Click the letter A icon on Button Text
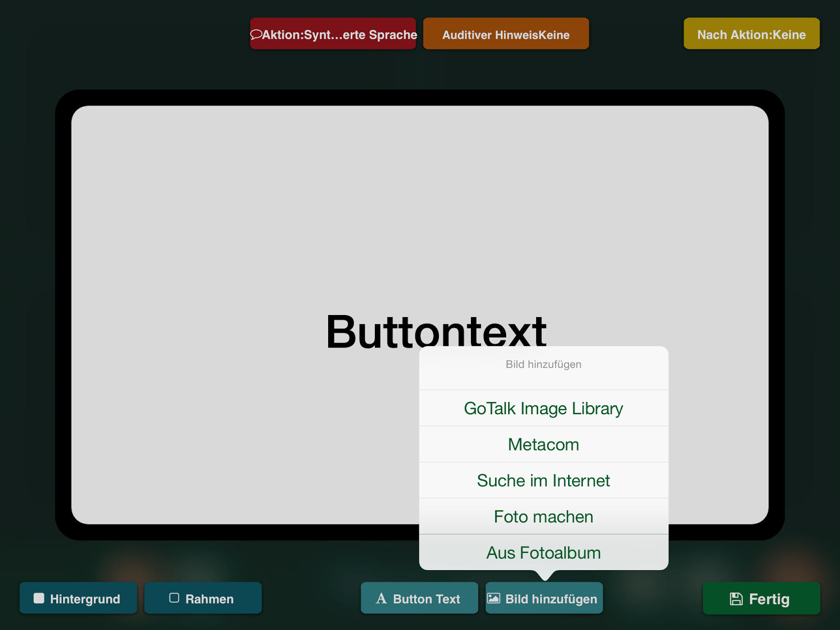Screen dimensions: 840x630 [x=381, y=598]
